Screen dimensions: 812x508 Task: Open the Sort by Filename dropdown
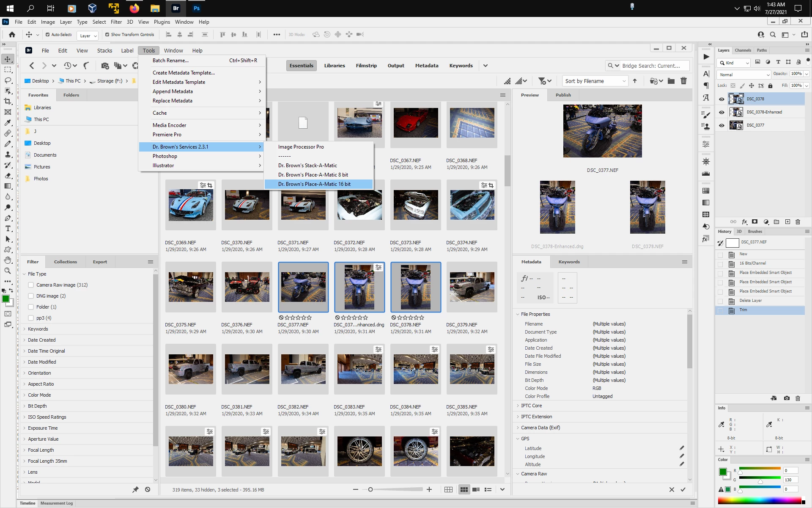595,81
